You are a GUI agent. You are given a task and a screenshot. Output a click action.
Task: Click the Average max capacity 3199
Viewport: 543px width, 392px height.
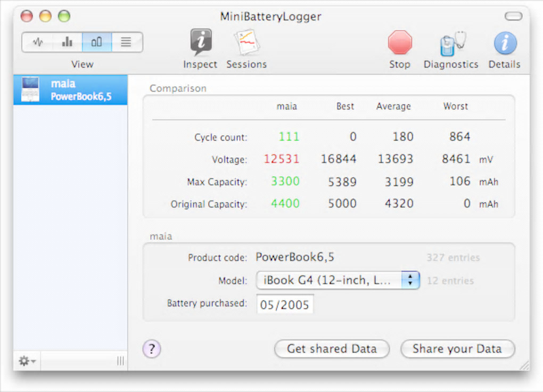[399, 182]
